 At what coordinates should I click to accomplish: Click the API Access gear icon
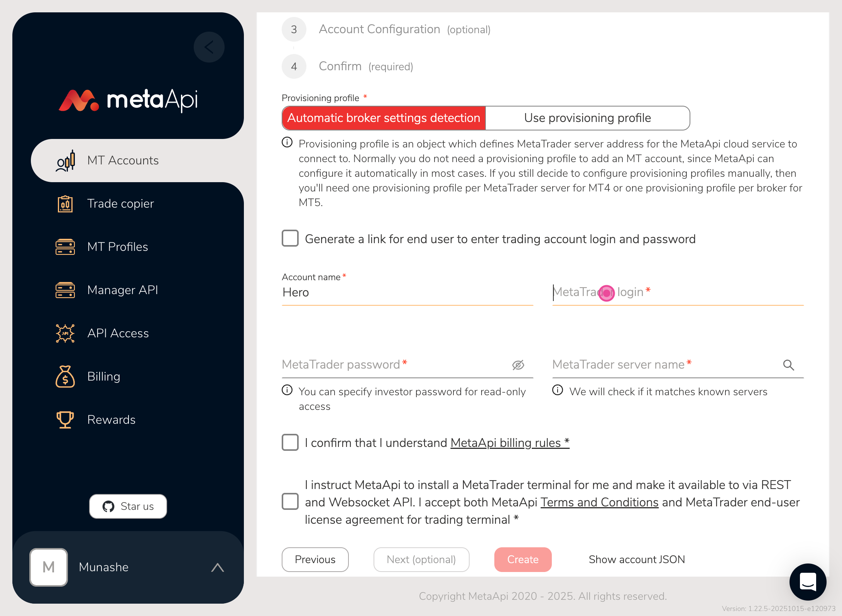(x=65, y=333)
